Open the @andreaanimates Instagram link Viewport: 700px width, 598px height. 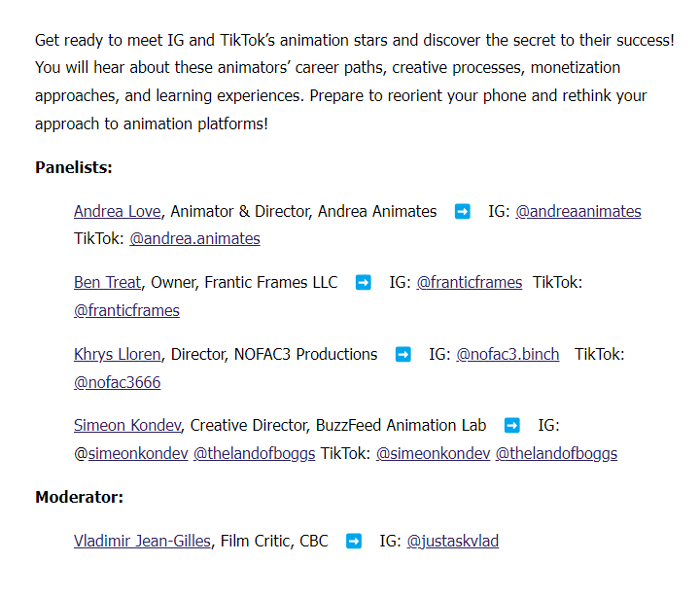tap(578, 211)
